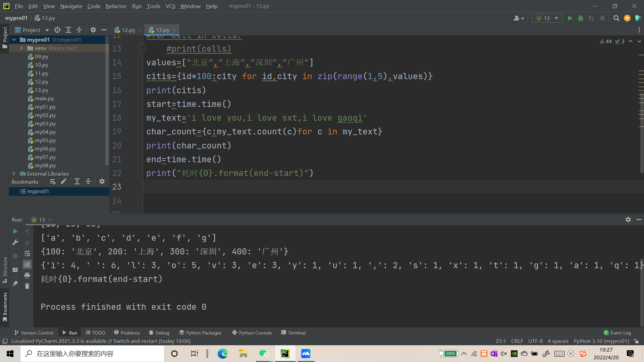The image size is (644, 362).
Task: Go to next highlighted error arrow
Action: tap(639, 41)
